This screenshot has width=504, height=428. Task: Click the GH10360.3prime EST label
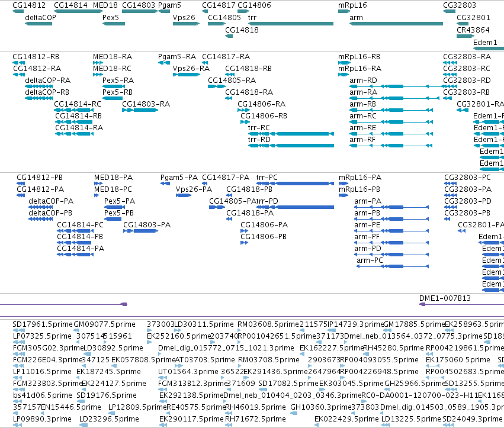320,407
